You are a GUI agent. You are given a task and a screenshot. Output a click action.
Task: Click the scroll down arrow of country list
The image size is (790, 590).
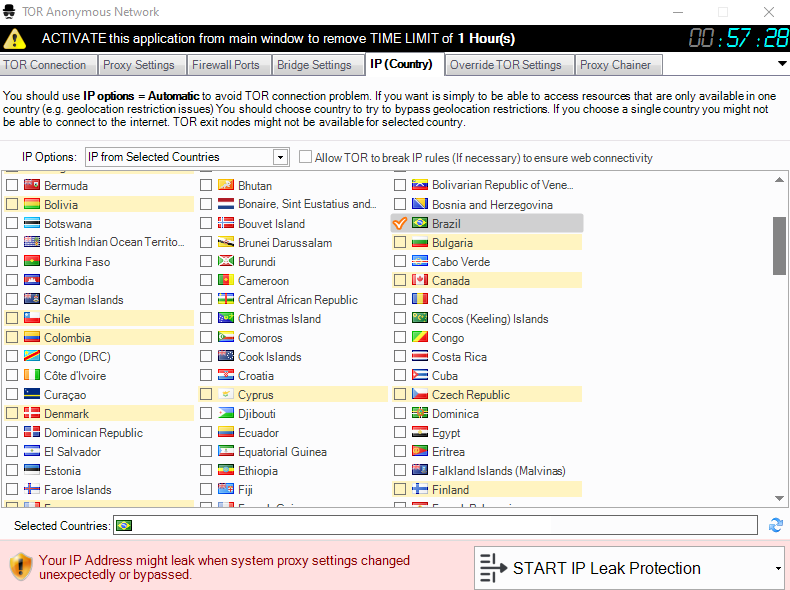(779, 498)
